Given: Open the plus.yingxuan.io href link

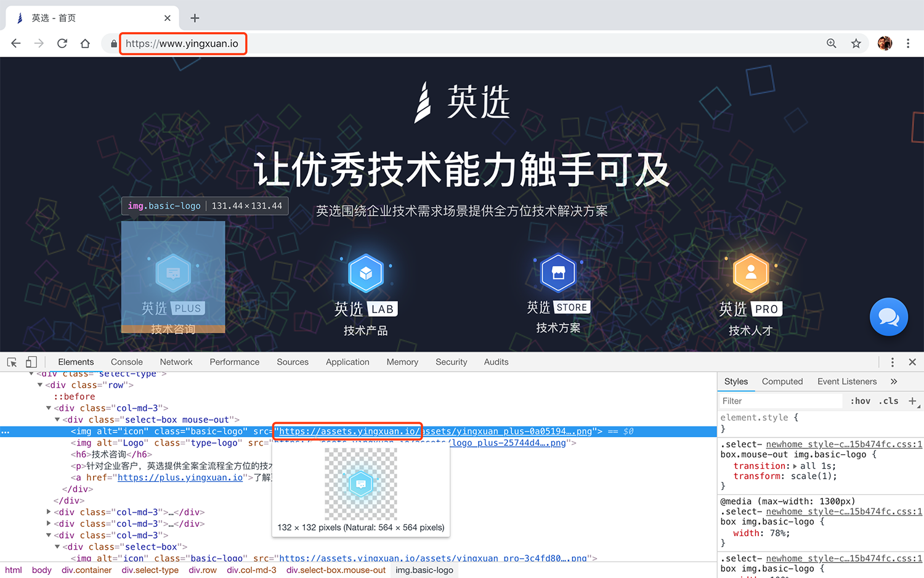Looking at the screenshot, I should (180, 478).
